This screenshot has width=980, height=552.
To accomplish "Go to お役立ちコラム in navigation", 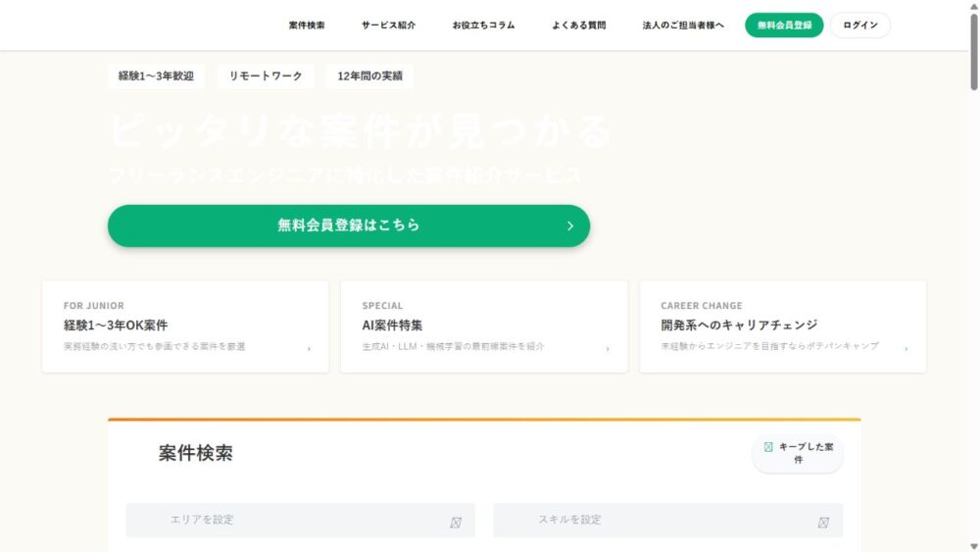I will [483, 25].
